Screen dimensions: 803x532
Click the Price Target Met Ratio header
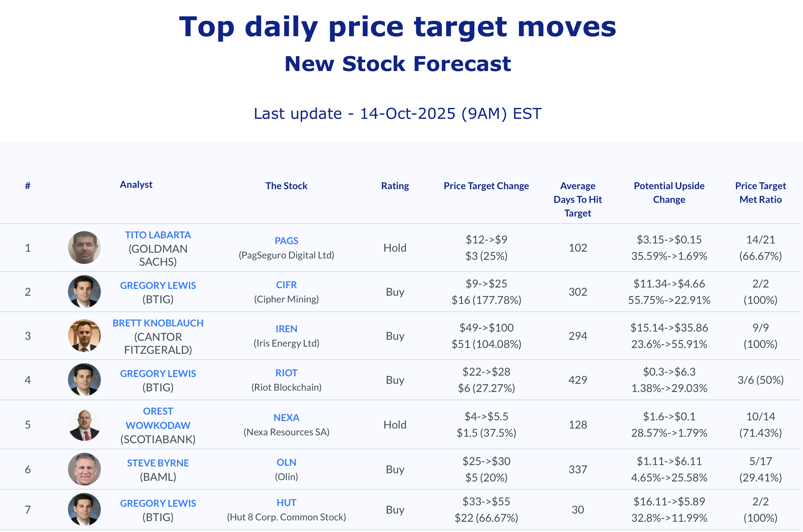(760, 193)
